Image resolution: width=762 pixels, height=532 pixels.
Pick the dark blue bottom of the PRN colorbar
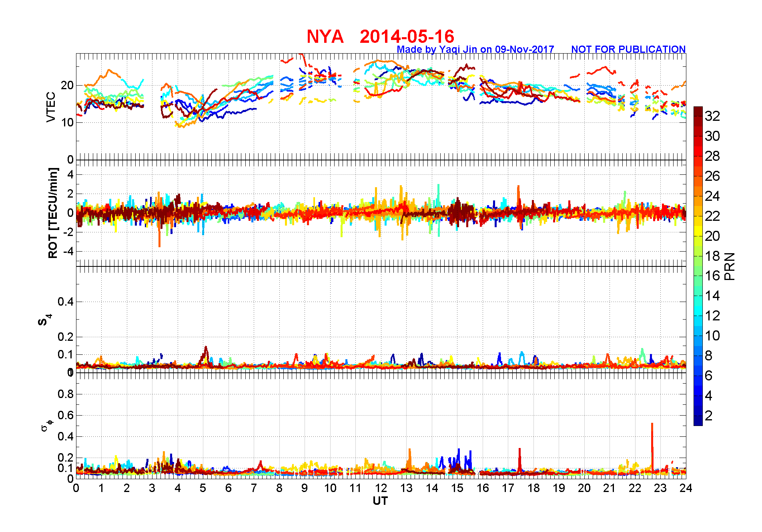tap(698, 421)
